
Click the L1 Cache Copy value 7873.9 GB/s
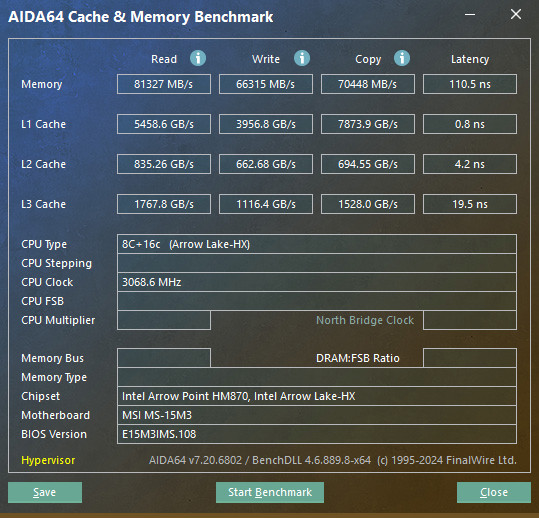pos(368,124)
